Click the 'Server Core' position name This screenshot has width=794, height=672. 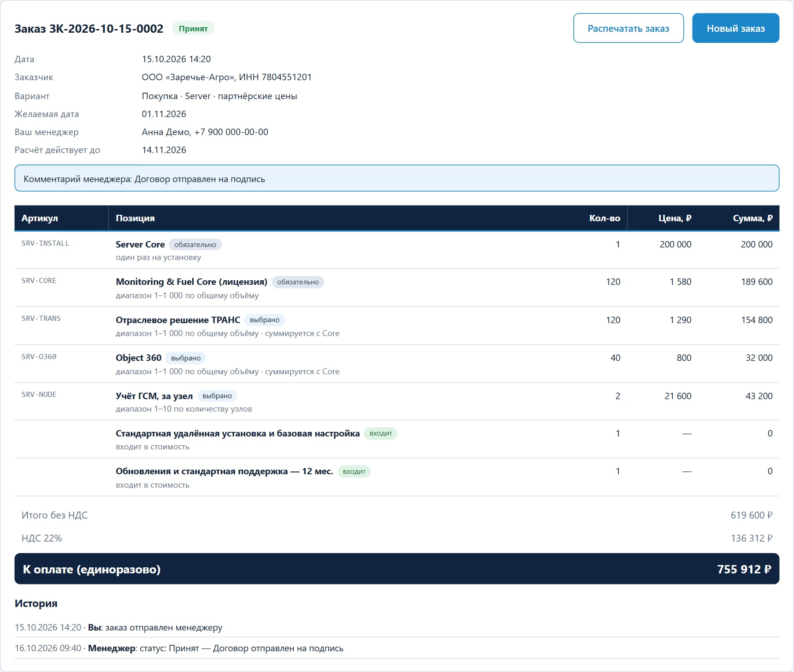pyautogui.click(x=140, y=244)
